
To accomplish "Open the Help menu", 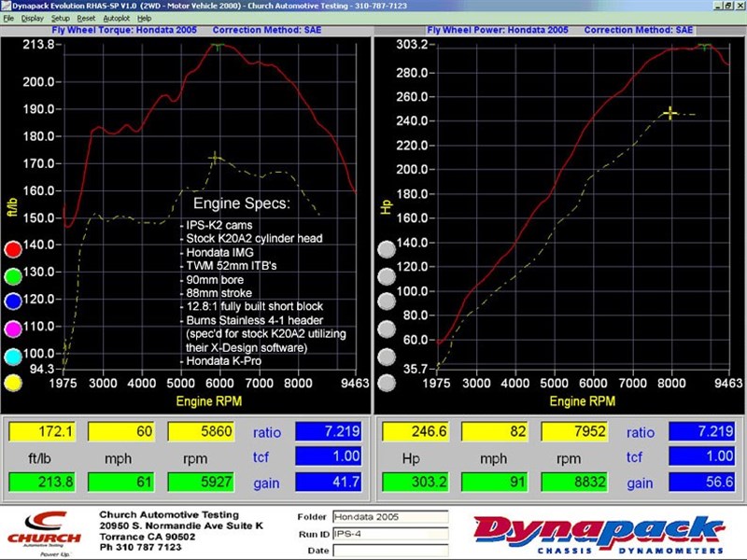I will (x=144, y=18).
